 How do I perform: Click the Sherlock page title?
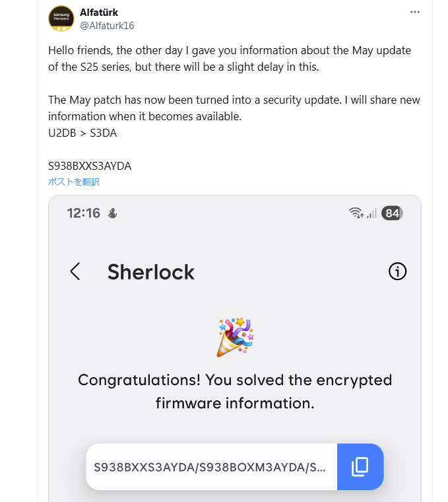[151, 272]
